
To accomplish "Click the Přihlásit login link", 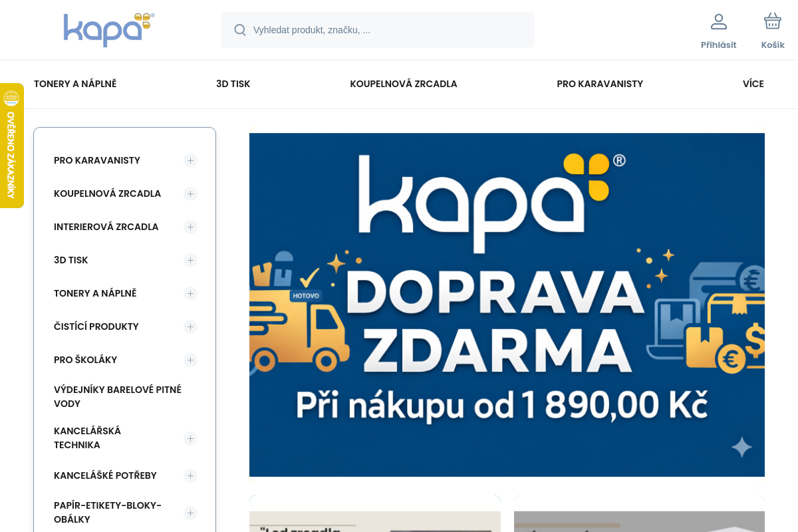I will 718,45.
